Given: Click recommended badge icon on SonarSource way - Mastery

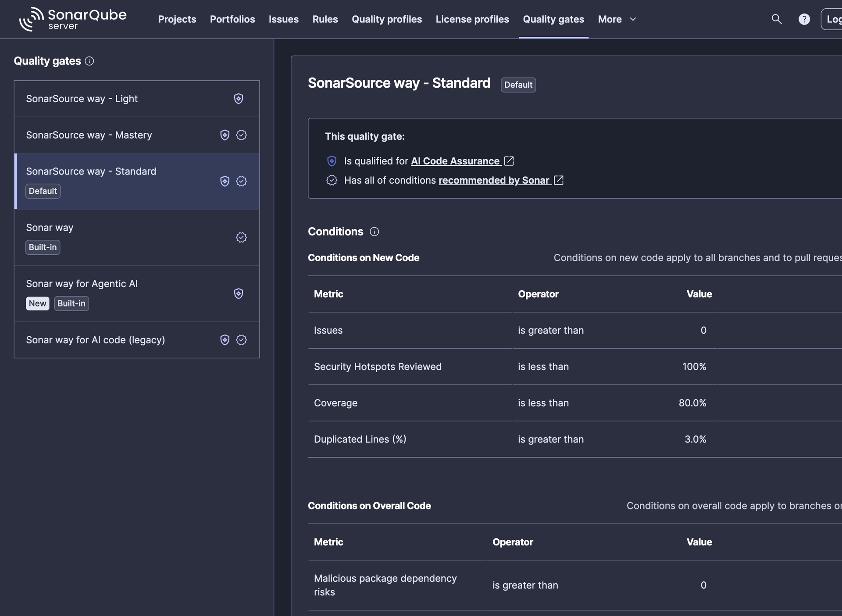Looking at the screenshot, I should (241, 135).
